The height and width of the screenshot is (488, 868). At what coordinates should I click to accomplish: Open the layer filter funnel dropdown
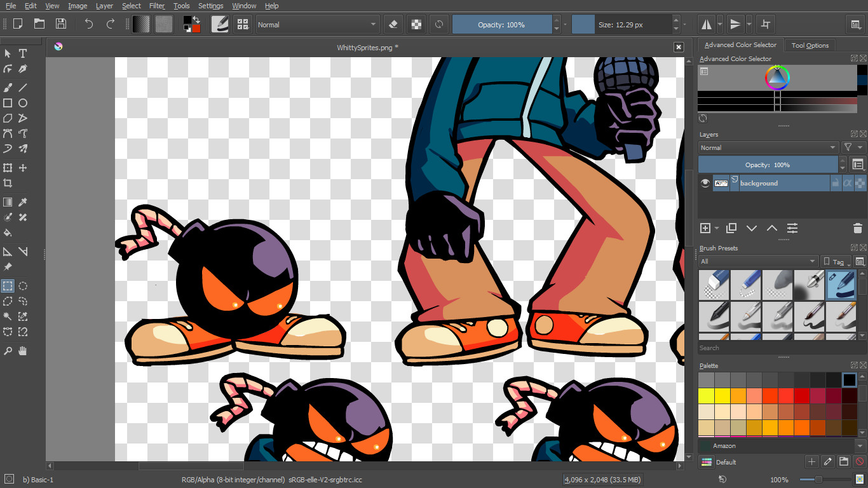[853, 147]
